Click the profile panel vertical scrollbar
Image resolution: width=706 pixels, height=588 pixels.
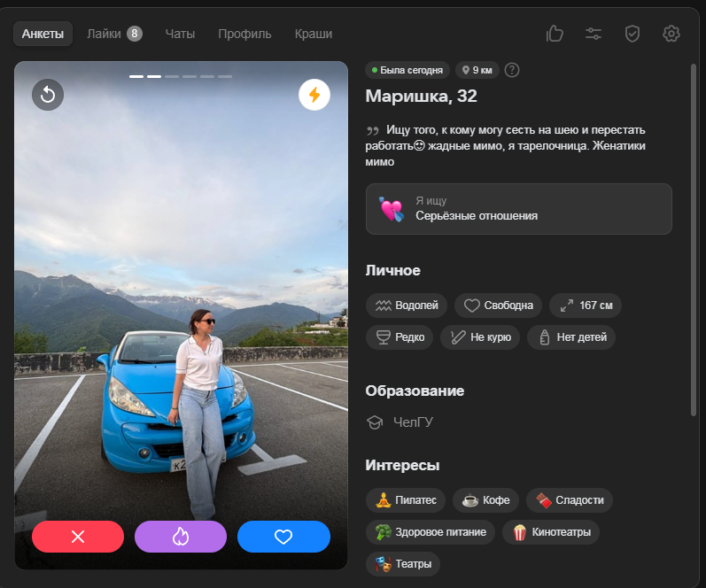tap(692, 221)
